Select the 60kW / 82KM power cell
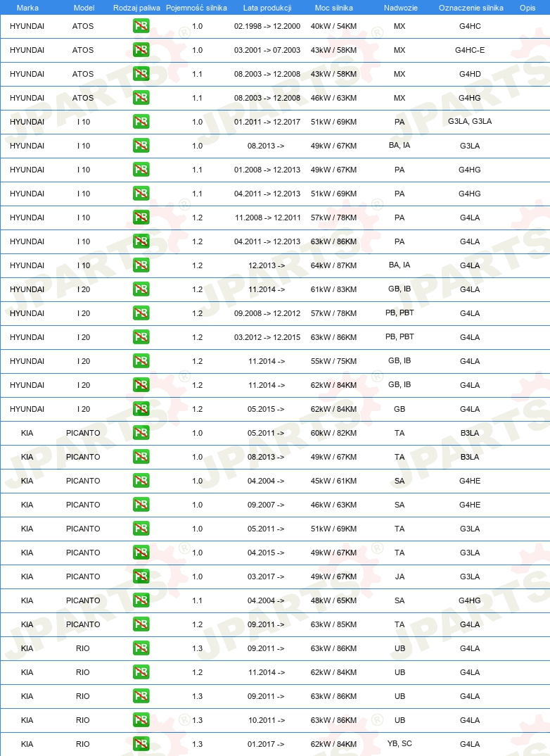 point(334,433)
